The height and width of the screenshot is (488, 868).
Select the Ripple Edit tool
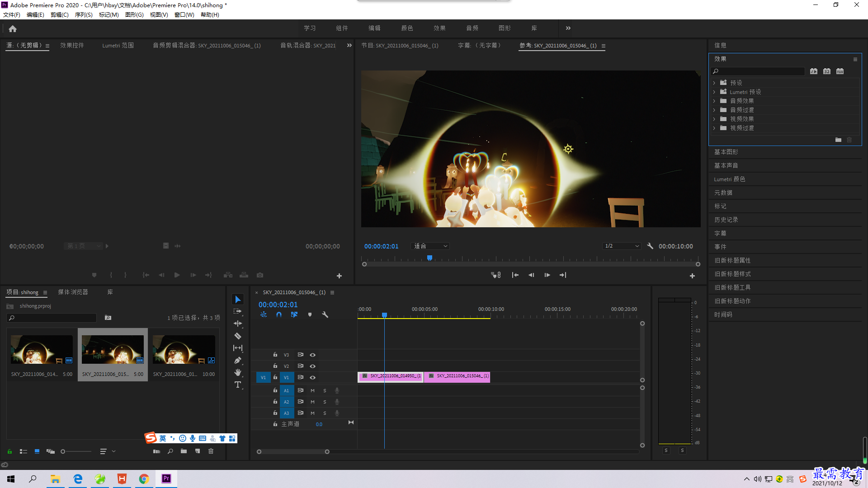pos(238,324)
